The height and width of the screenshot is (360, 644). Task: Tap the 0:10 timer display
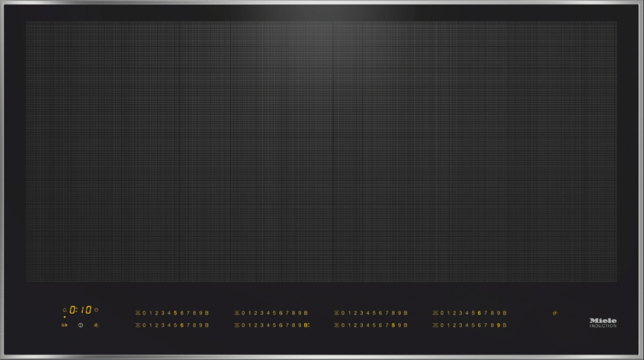(80, 310)
